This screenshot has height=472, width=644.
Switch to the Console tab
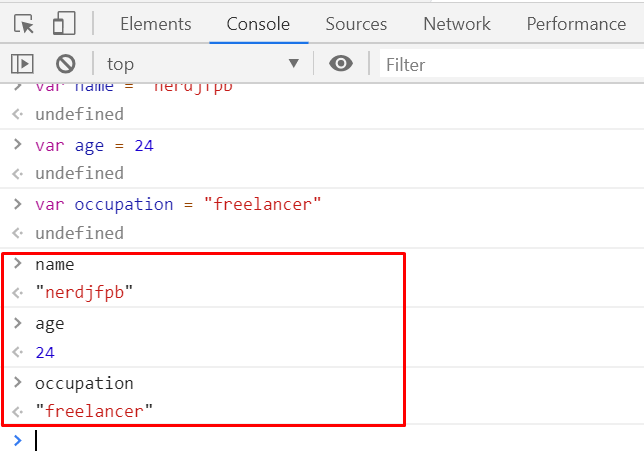[258, 24]
